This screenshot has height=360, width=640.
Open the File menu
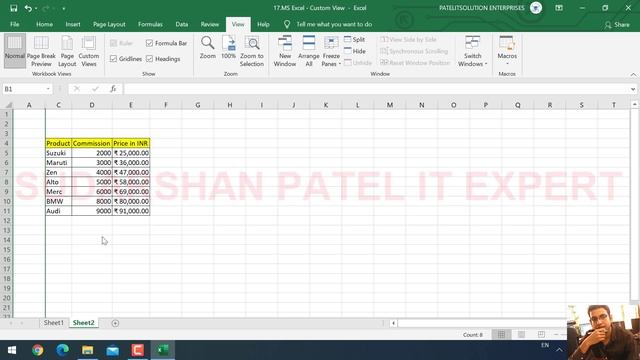pos(15,24)
